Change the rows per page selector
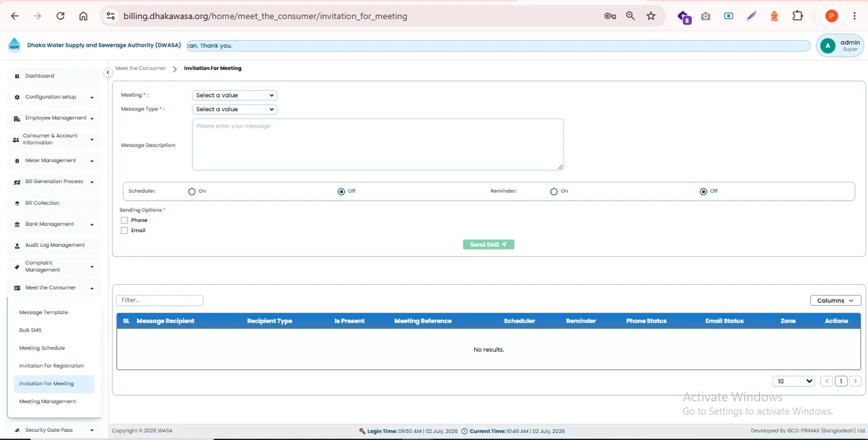Image resolution: width=868 pixels, height=440 pixels. [793, 381]
